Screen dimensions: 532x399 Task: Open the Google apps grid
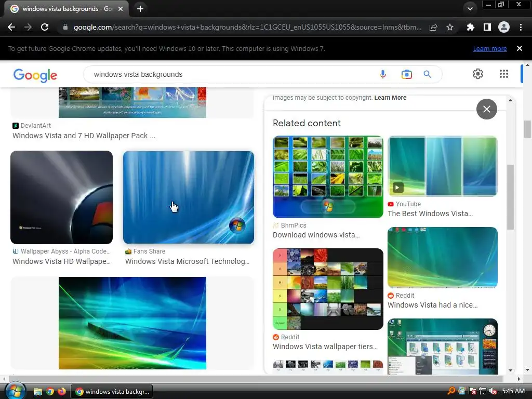click(x=504, y=74)
